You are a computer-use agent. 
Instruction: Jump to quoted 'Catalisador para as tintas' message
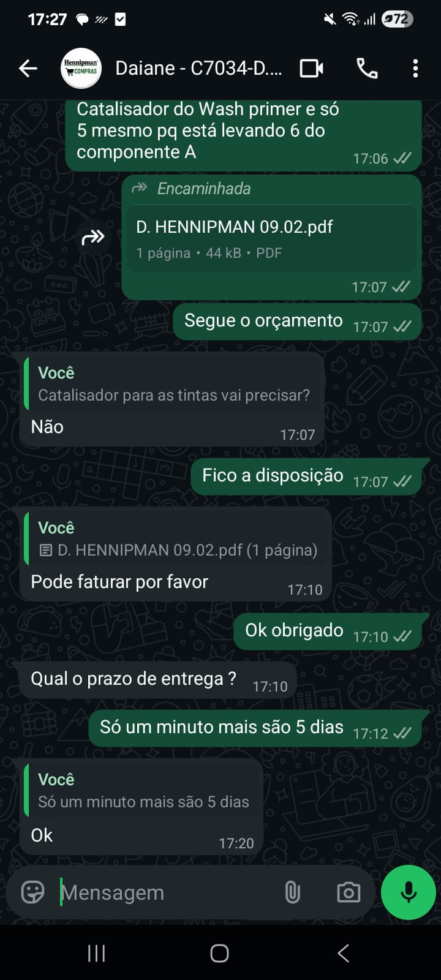point(173,385)
